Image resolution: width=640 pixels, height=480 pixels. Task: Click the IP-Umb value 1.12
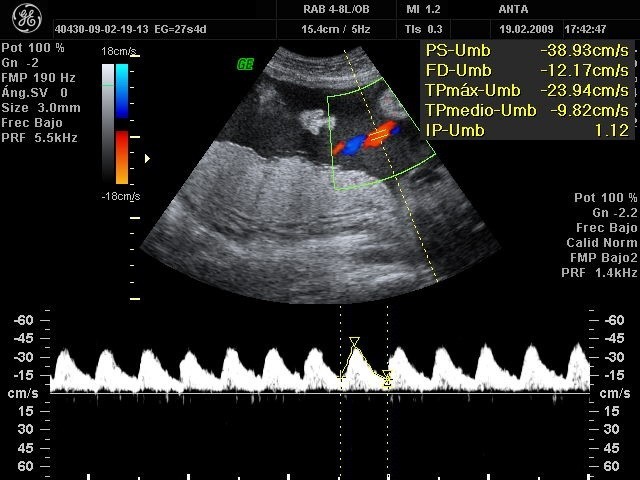pyautogui.click(x=611, y=130)
